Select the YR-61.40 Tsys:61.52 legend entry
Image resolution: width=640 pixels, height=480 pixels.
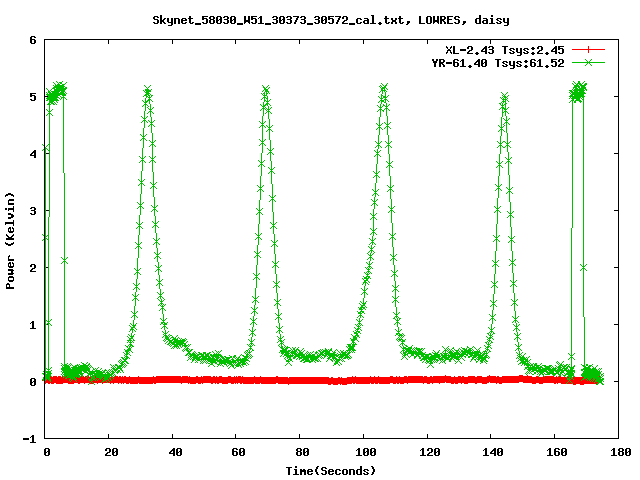pos(504,63)
